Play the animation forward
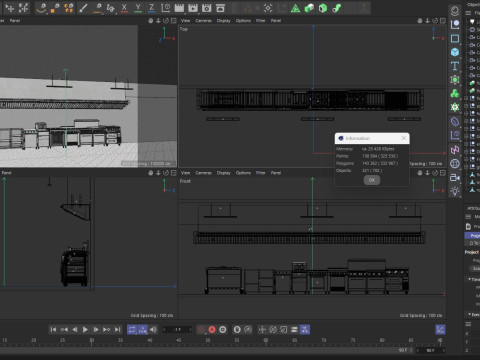Screen dimensions: 480x360 [85, 330]
